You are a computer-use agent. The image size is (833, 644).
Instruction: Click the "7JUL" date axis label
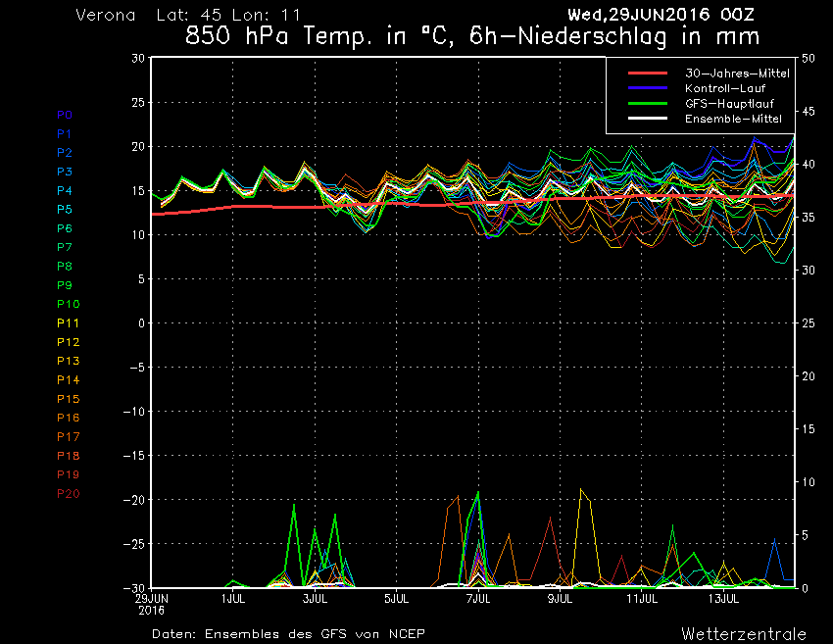(x=478, y=599)
